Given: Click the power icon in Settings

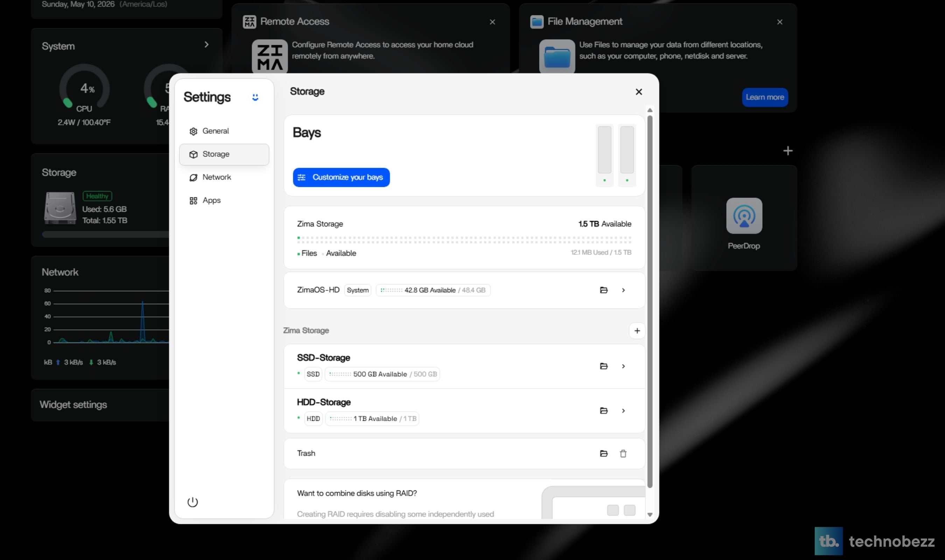Looking at the screenshot, I should coord(192,502).
